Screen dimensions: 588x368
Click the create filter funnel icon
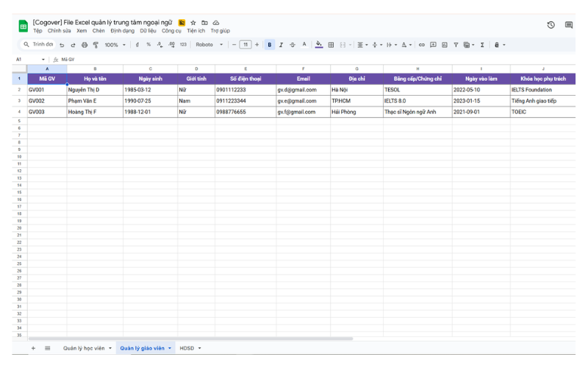click(456, 45)
